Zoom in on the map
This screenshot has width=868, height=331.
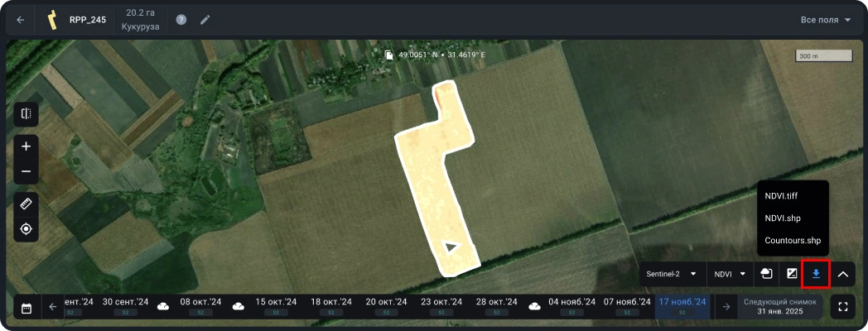26,146
